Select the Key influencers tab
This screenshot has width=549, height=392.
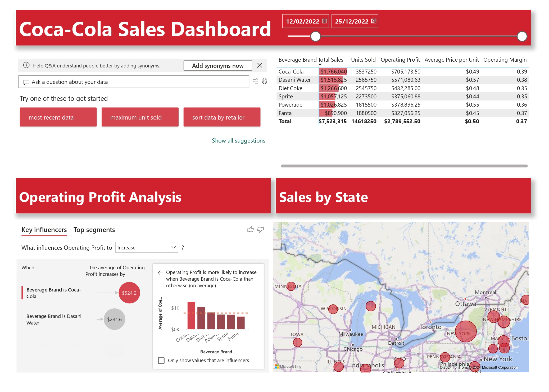click(44, 230)
